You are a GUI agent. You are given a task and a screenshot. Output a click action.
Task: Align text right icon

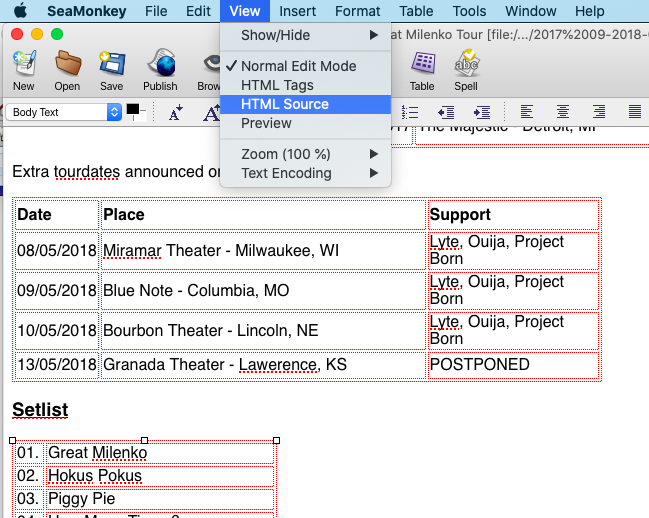(599, 112)
